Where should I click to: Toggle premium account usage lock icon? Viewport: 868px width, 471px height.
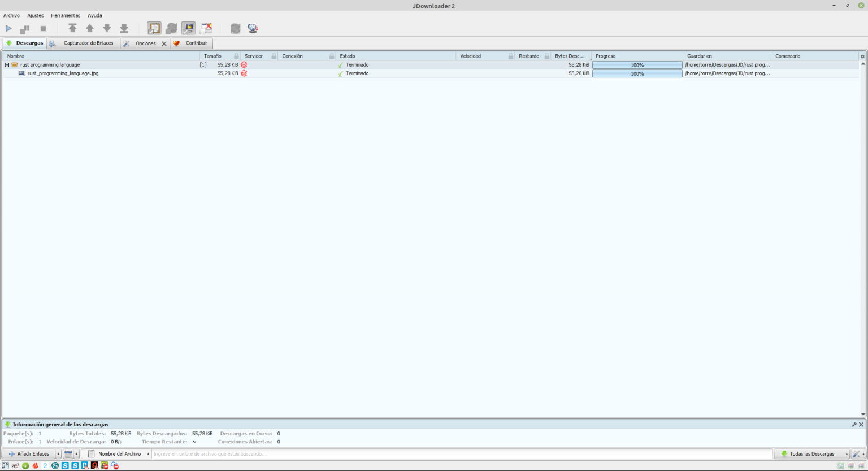[x=188, y=28]
